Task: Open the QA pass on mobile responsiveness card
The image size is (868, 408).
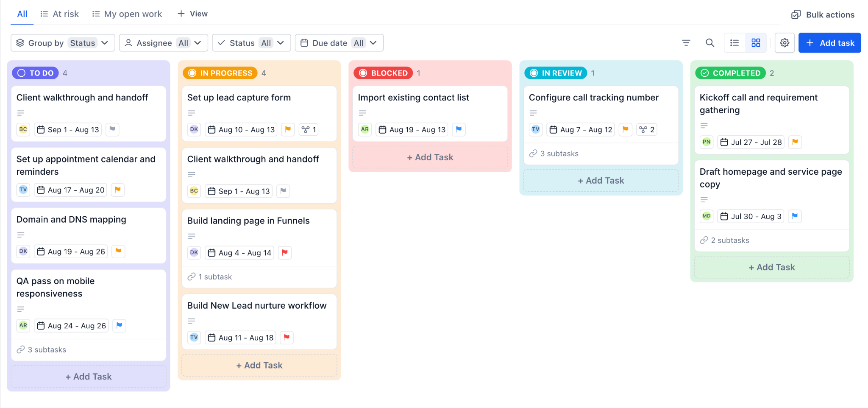Action: point(89,315)
